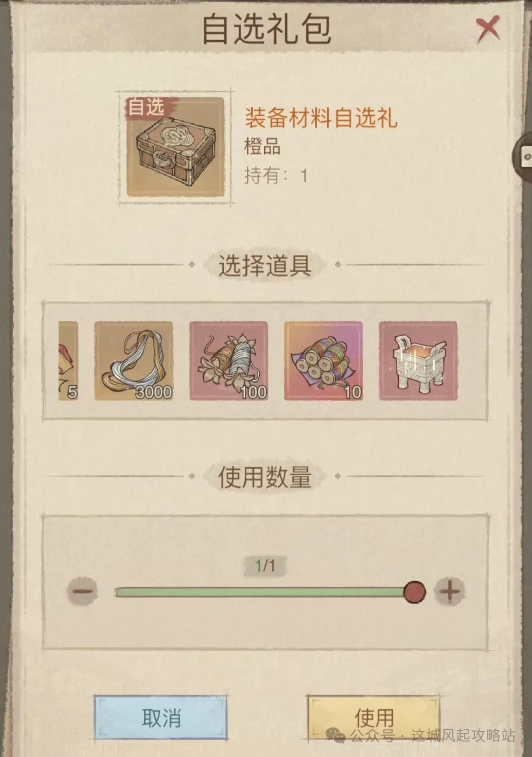Click the 选择道具 section header
This screenshot has height=757, width=532.
[265, 265]
